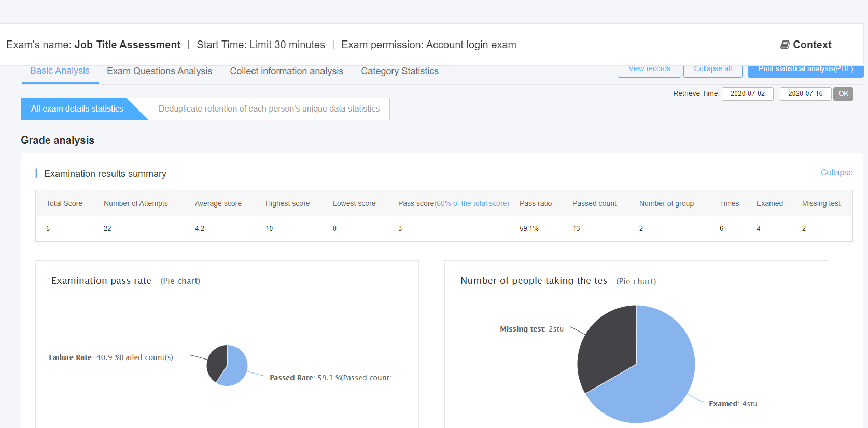Screen dimensions: 868x428
Task: Click the Total Score column header
Action: tap(64, 204)
